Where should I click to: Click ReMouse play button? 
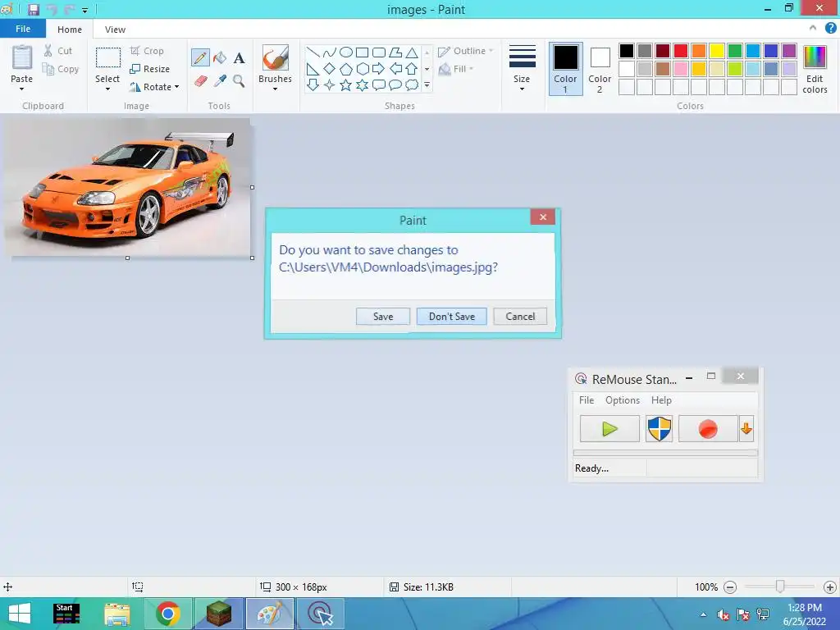click(609, 428)
